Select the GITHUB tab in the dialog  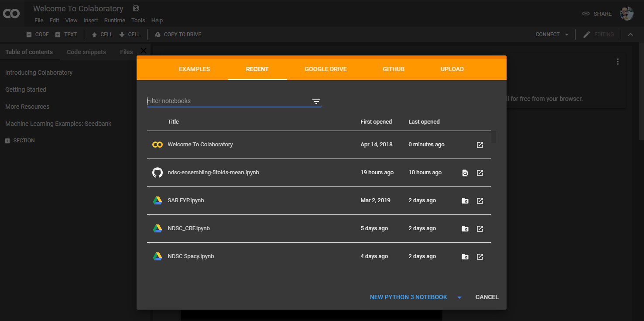coord(394,69)
